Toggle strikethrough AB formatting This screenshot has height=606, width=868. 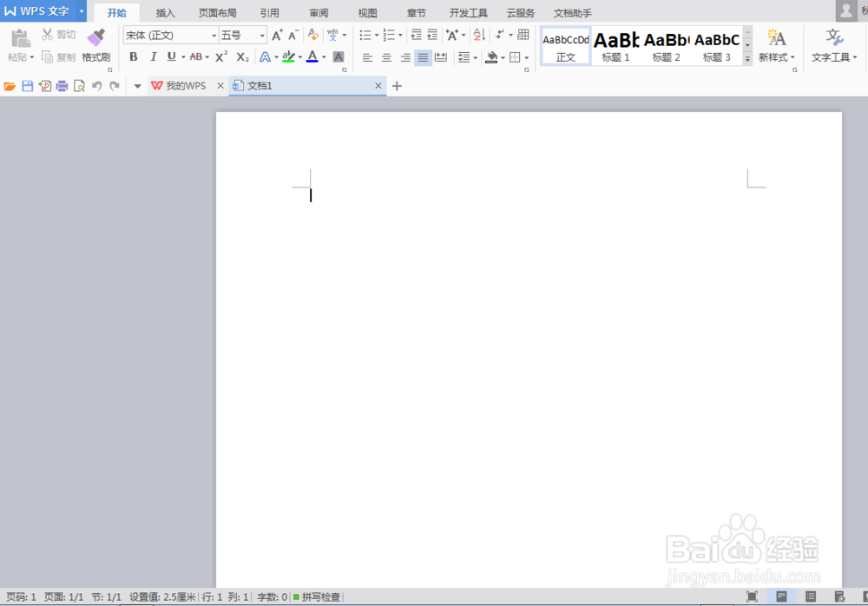click(196, 57)
